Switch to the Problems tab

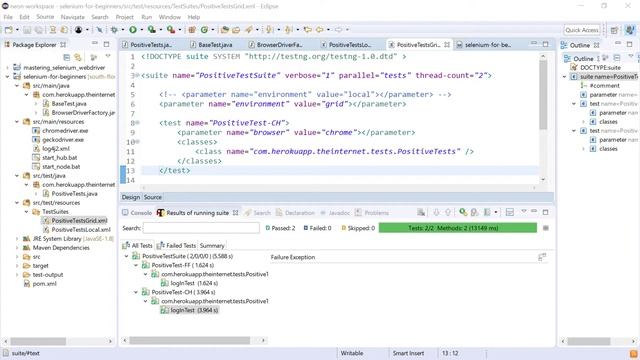372,213
